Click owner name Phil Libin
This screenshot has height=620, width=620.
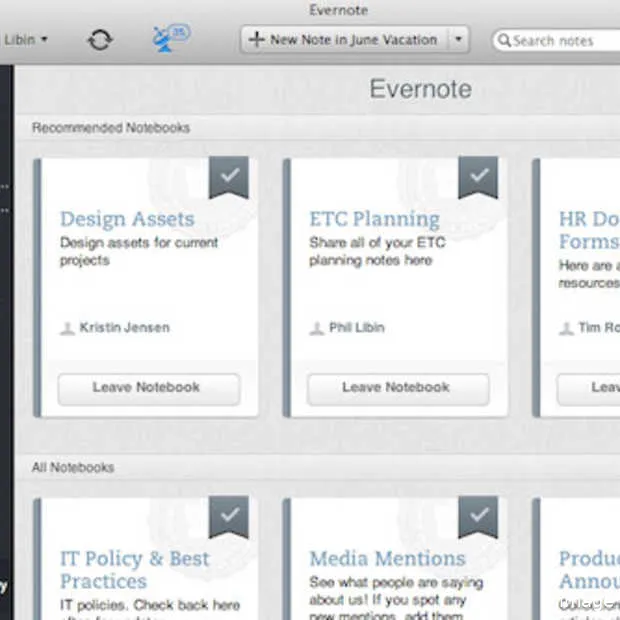point(357,327)
